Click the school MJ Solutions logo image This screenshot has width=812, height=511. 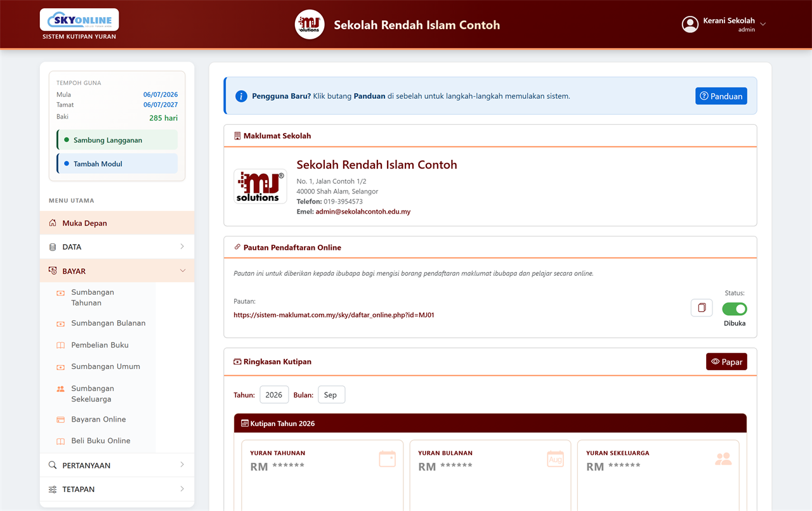[x=260, y=186]
